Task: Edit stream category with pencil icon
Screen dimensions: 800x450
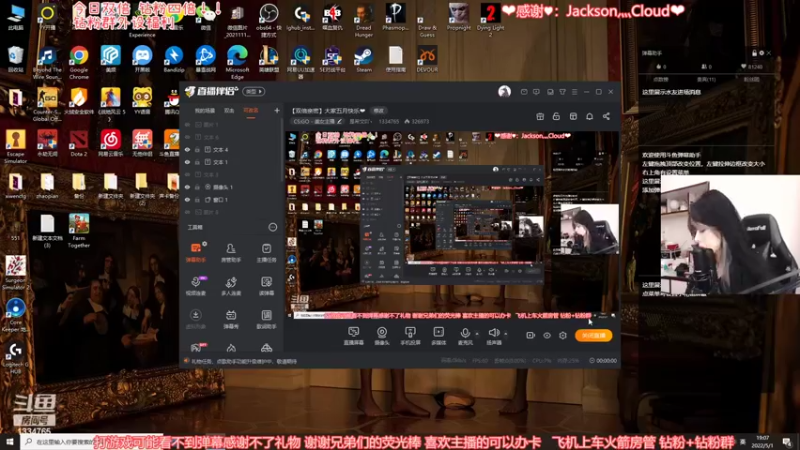Action: click(x=340, y=121)
